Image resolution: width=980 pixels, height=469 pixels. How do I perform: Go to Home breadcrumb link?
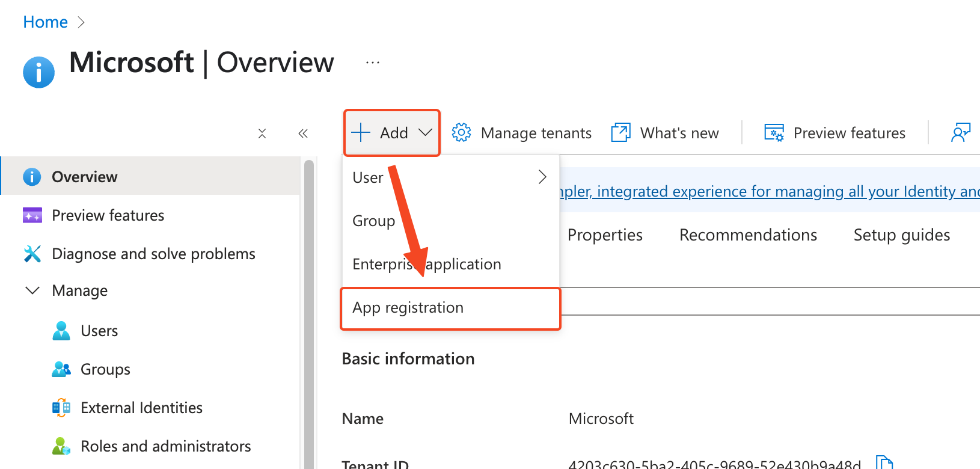45,22
